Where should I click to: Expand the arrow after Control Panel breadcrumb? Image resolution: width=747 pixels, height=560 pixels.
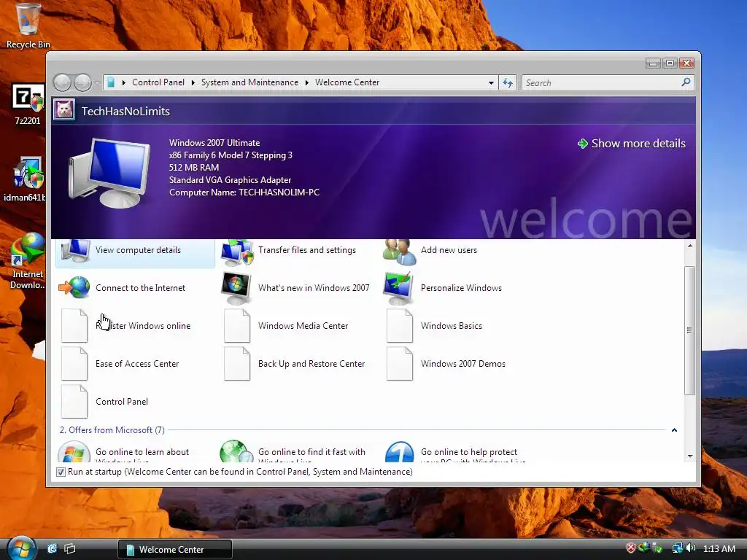[x=193, y=83]
